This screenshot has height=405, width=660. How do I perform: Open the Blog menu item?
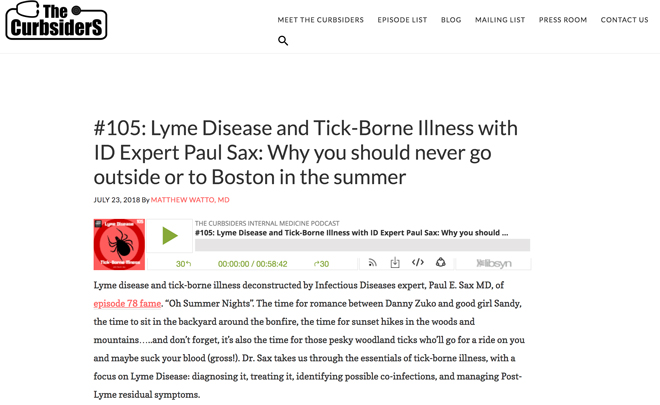451,20
